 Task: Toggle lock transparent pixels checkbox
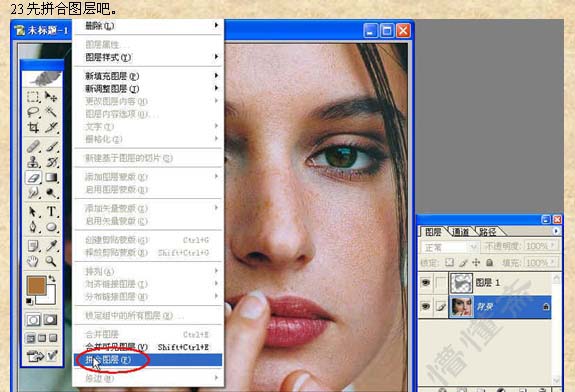(x=449, y=263)
